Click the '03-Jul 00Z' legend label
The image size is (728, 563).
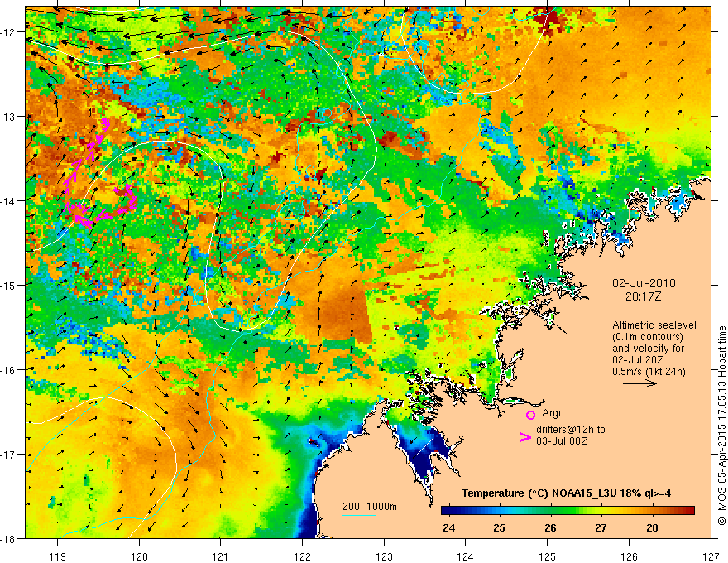click(562, 440)
